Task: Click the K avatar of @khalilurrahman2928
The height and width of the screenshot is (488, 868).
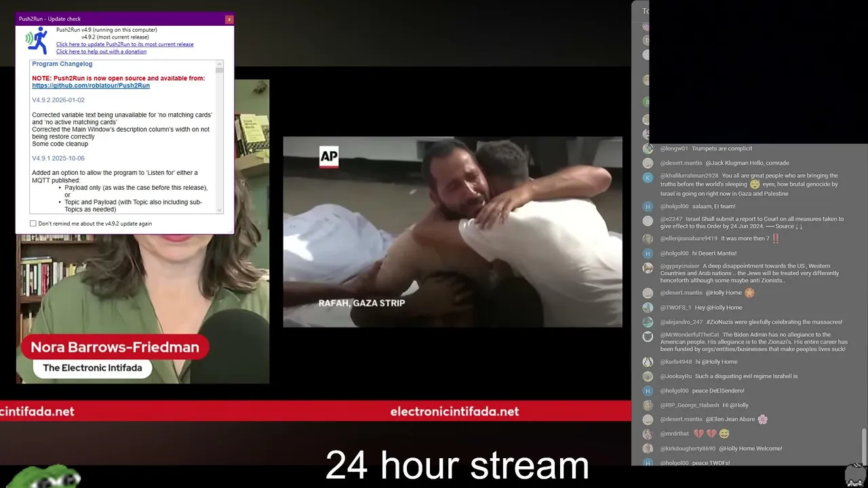Action: point(648,178)
